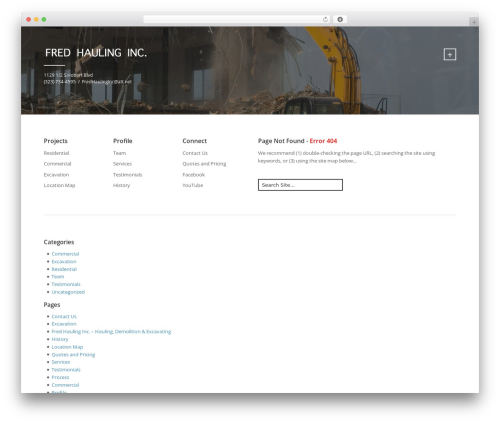Open the Facebook link
The image size is (500, 423).
click(x=194, y=175)
